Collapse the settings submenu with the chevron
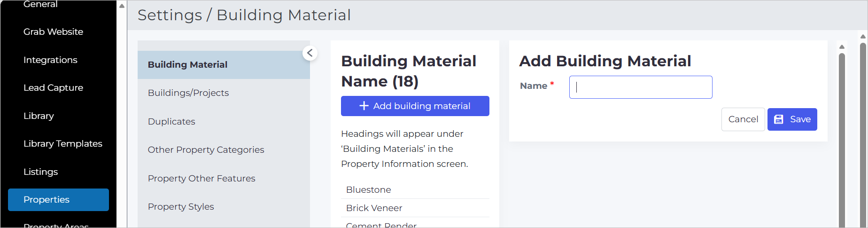Screen dimensions: 868x228 310,53
